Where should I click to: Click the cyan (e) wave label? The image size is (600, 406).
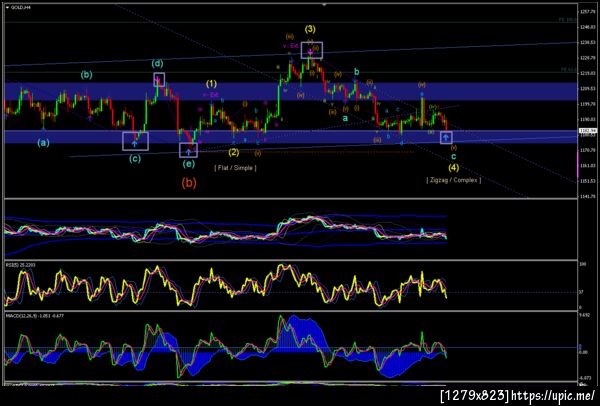189,164
